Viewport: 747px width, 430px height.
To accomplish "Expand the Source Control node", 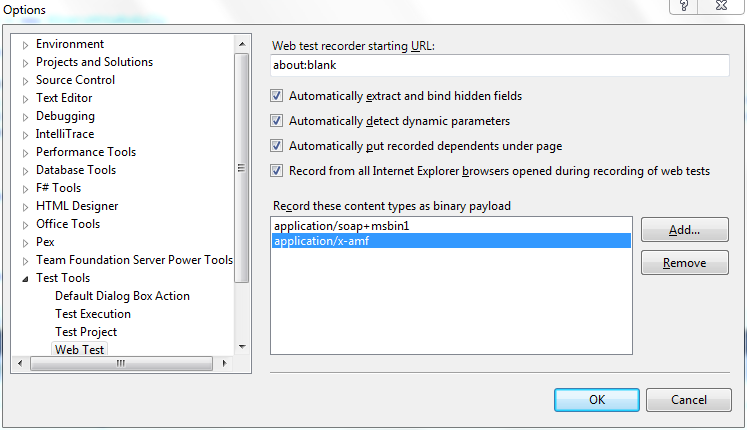I will pos(25,81).
